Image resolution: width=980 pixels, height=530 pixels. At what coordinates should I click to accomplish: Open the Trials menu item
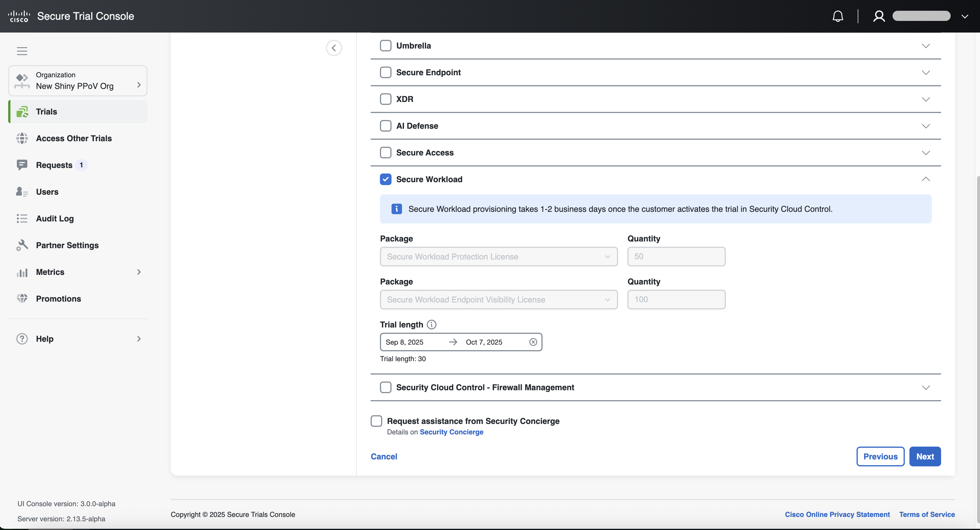78,112
